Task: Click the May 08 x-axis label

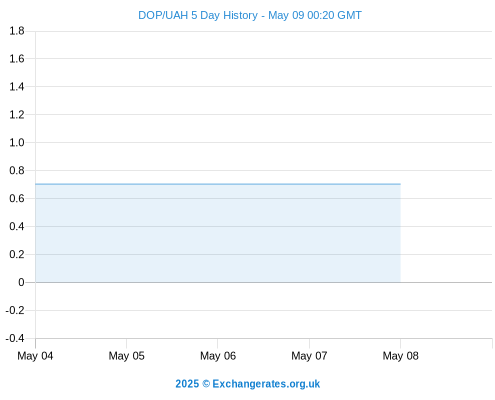Action: coord(400,356)
